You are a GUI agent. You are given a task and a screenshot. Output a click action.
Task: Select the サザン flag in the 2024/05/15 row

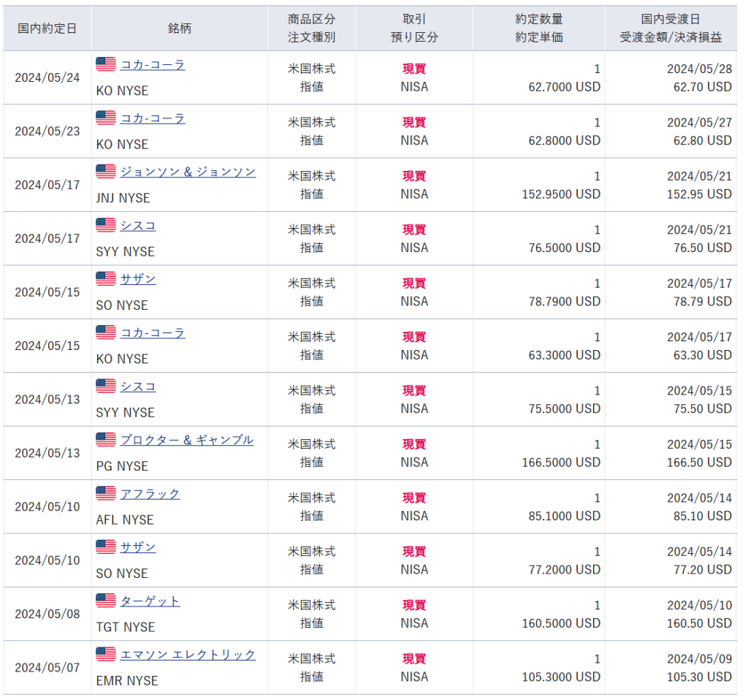pyautogui.click(x=106, y=279)
